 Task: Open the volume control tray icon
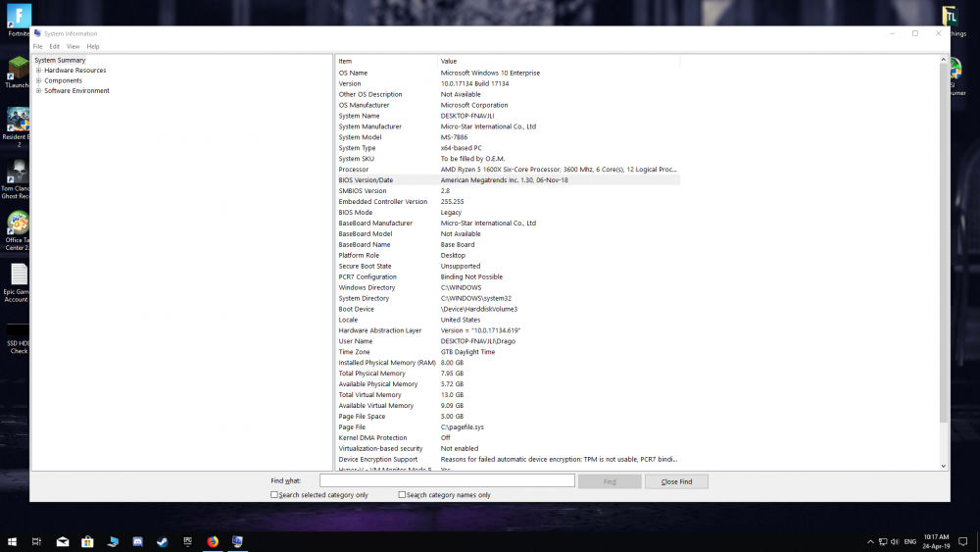(895, 541)
